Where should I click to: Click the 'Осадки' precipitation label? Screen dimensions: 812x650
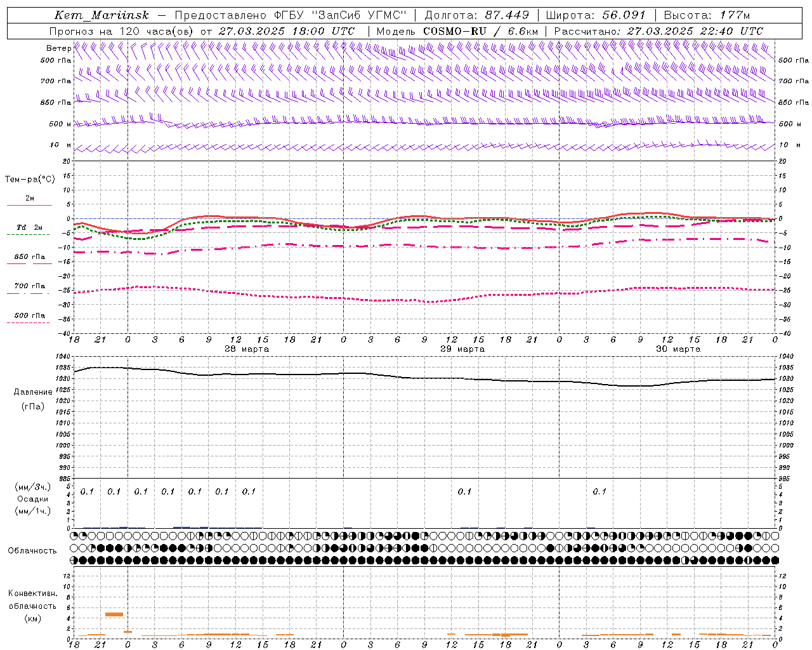(32, 499)
